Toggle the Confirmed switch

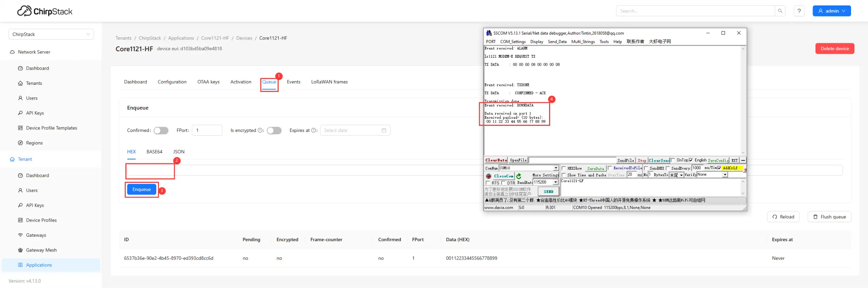pos(161,130)
